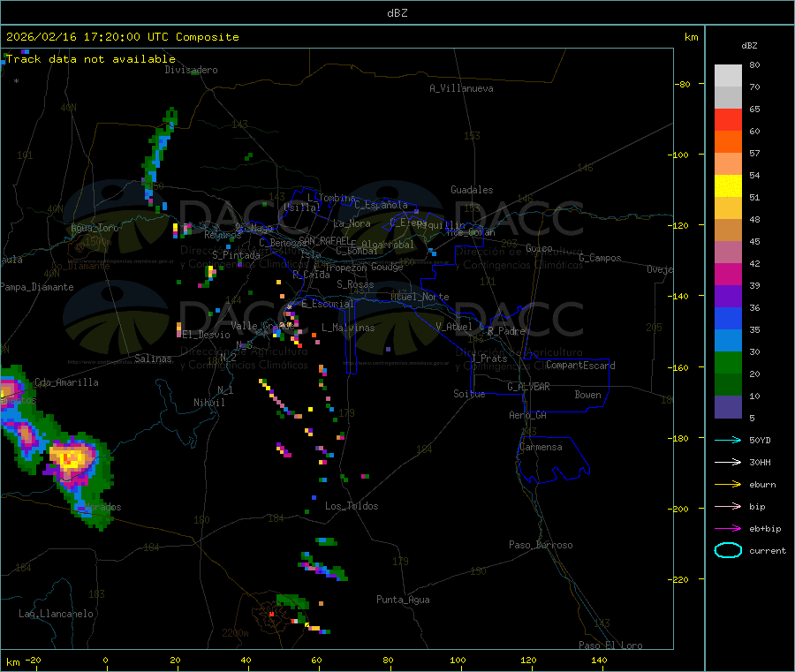Viewport: 795px width, 672px height.
Task: Click the 'G_Campos' map label
Action: [x=600, y=258]
